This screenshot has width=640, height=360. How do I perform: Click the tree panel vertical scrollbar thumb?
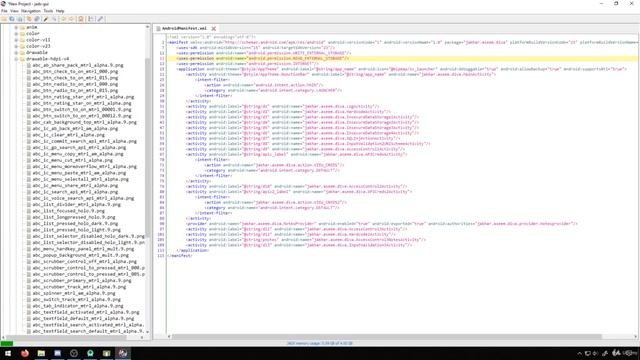[x=147, y=147]
